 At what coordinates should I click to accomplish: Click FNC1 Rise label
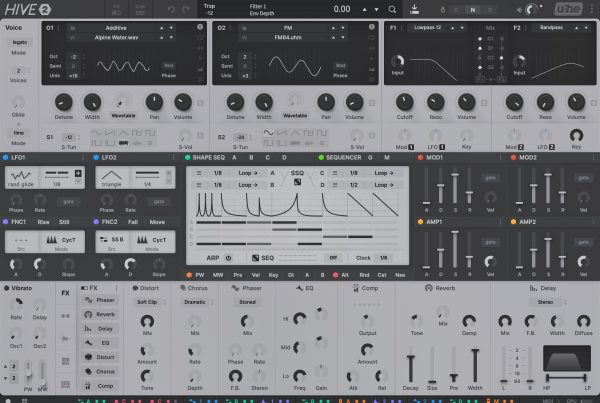[43, 222]
